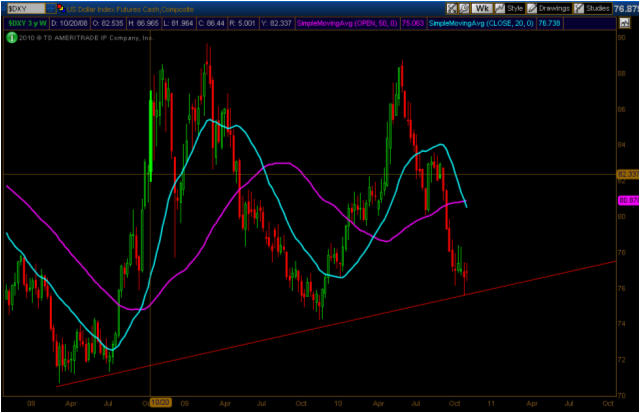
Task: Open the Style menu
Action: [514, 8]
